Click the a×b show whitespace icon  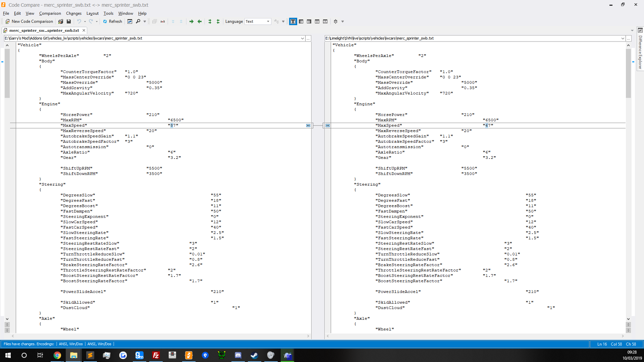[x=163, y=21]
